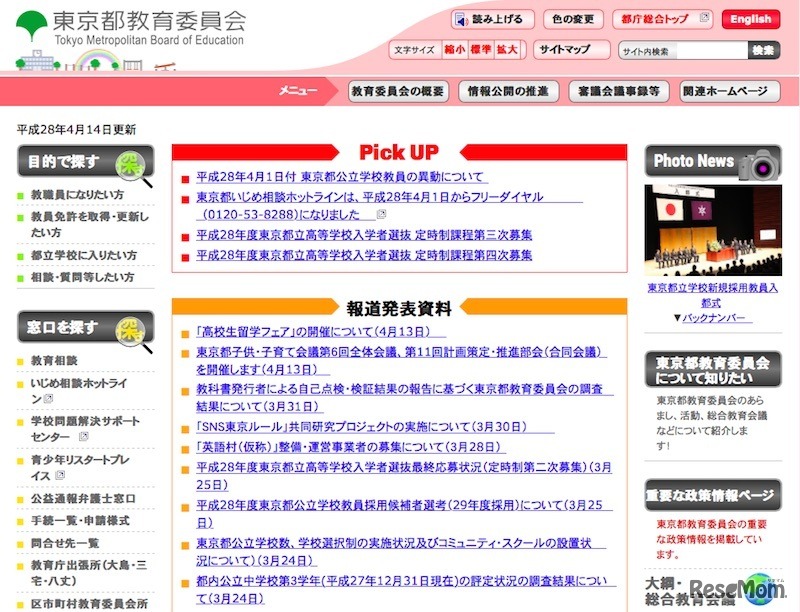Open 教育委員会の概要 menu
800x612 pixels.
[x=398, y=92]
